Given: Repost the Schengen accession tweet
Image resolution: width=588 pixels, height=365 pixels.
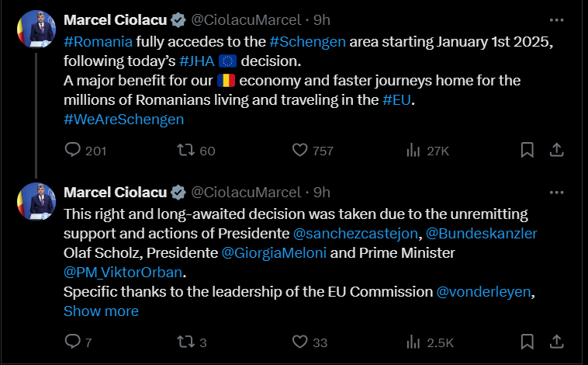Looking at the screenshot, I should (186, 151).
